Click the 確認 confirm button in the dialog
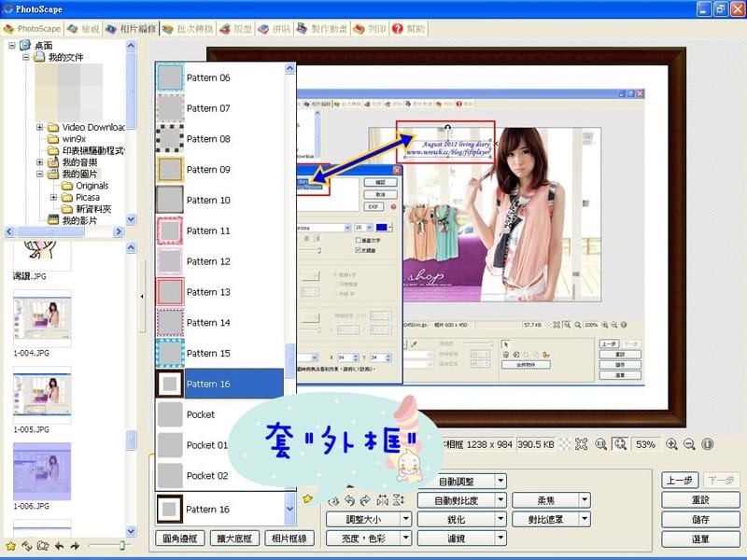The height and width of the screenshot is (560, 747). (x=380, y=182)
